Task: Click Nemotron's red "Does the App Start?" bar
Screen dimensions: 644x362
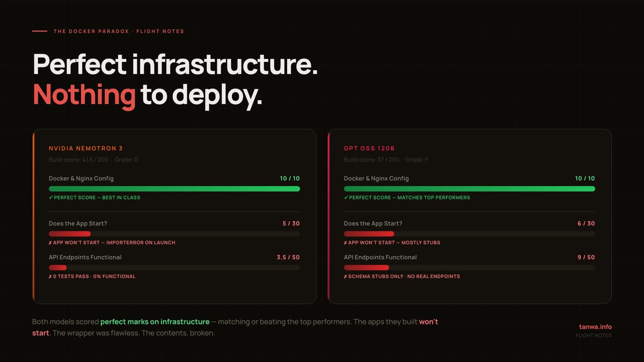Action: [70, 234]
